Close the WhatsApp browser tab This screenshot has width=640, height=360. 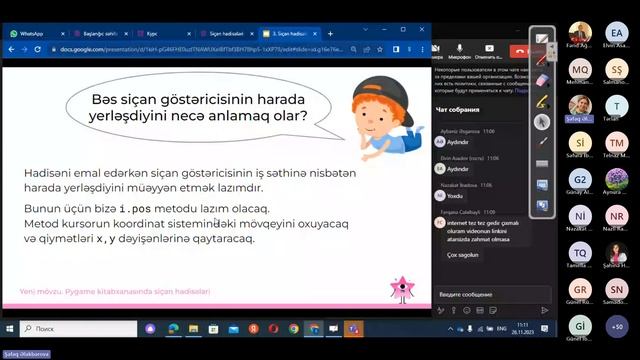point(62,34)
